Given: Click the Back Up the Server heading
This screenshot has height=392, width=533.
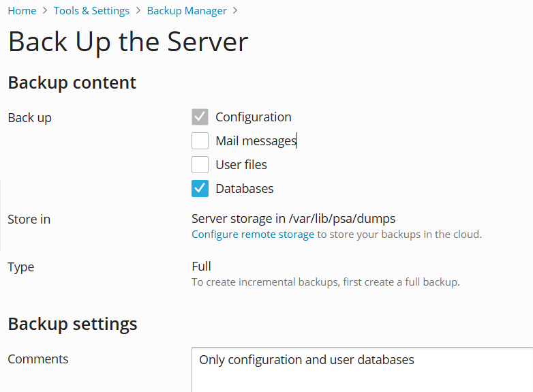Looking at the screenshot, I should [128, 42].
